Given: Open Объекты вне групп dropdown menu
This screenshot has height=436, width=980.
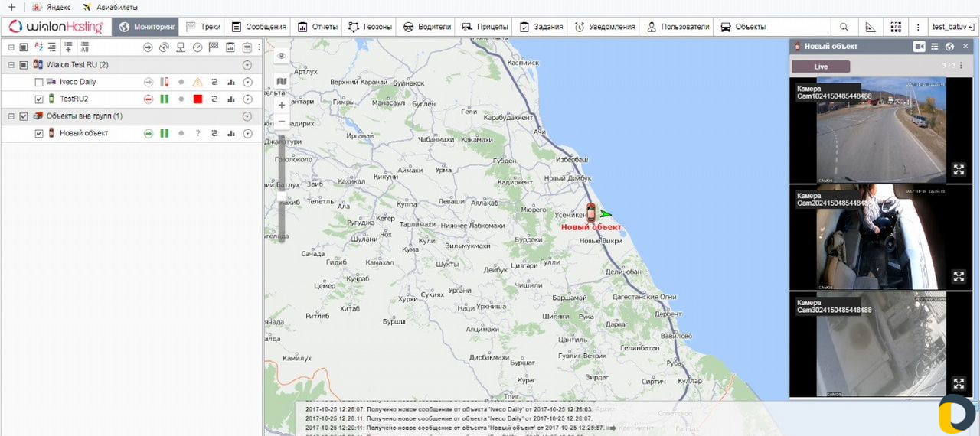Looking at the screenshot, I should click(x=247, y=116).
